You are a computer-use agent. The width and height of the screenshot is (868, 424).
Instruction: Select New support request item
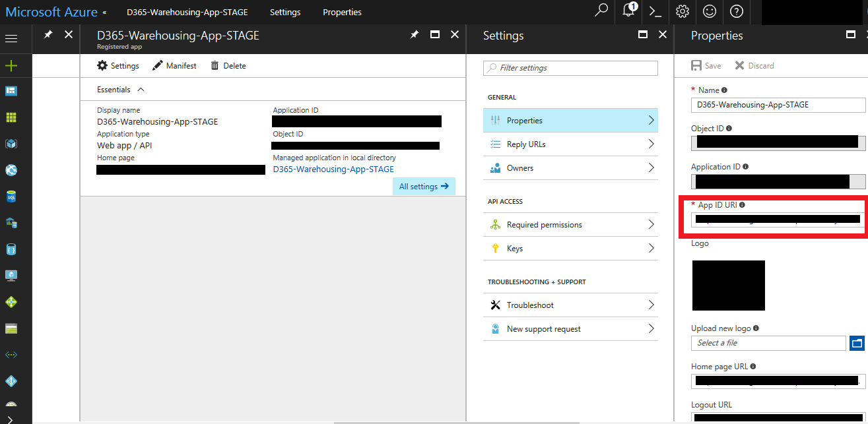[570, 328]
